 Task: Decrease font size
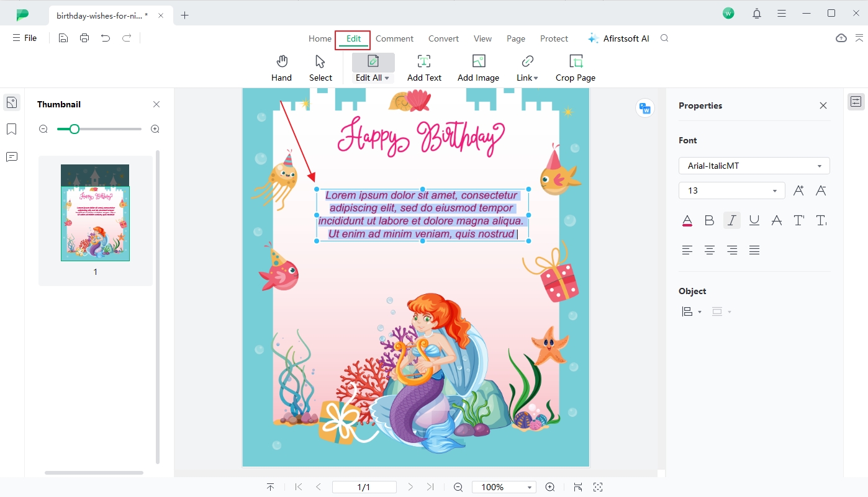[x=821, y=190]
